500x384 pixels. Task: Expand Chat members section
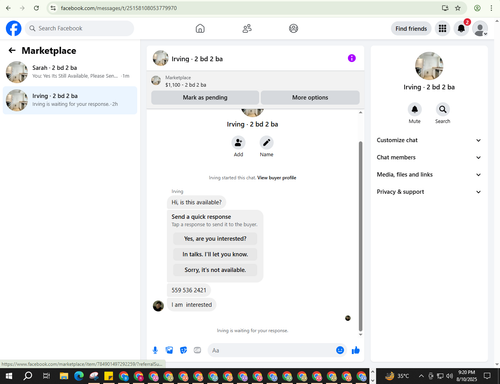tap(429, 157)
